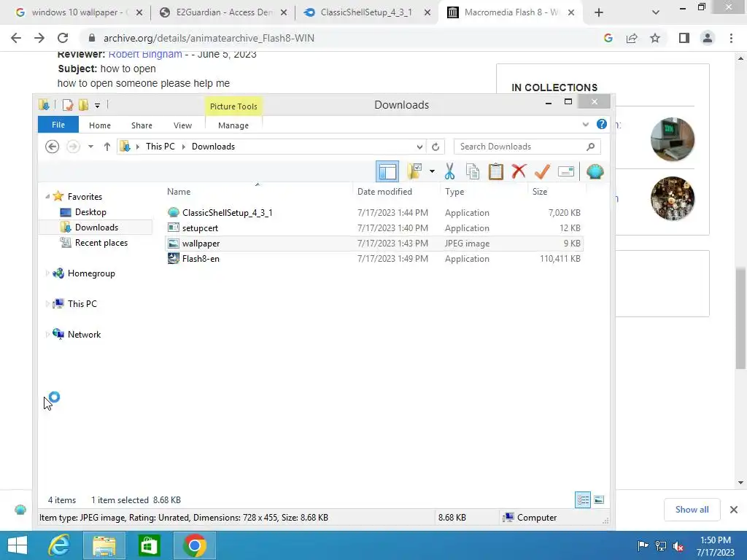This screenshot has height=560, width=747.
Task: Open Classic Shell settings shell icon in toolbar
Action: point(595,171)
